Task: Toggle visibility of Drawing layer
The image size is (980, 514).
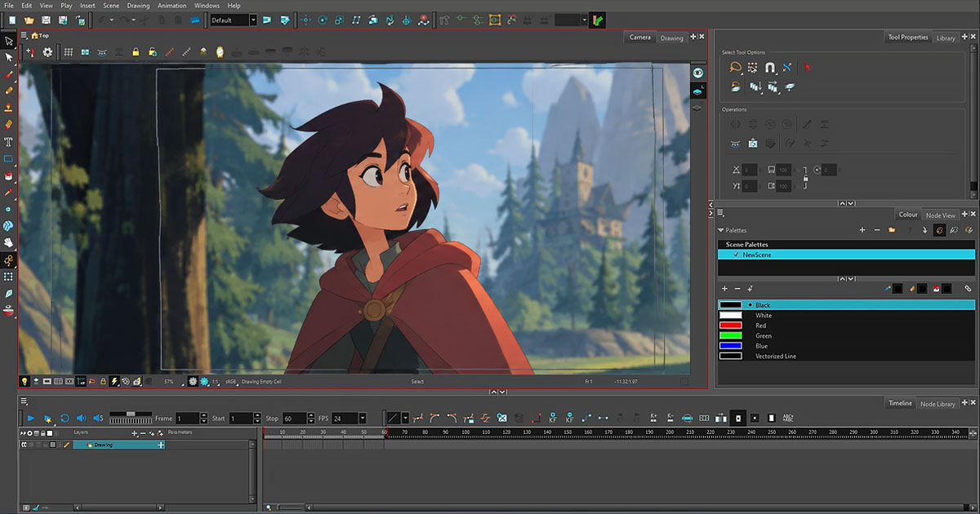Action: [x=24, y=445]
